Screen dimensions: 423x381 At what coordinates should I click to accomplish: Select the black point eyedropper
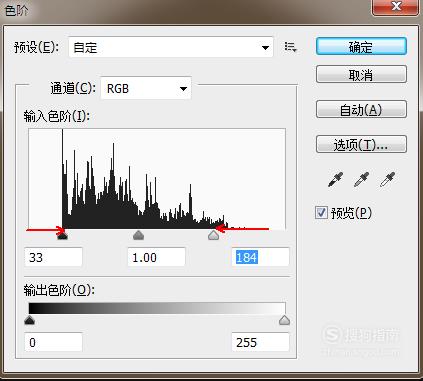pyautogui.click(x=336, y=179)
